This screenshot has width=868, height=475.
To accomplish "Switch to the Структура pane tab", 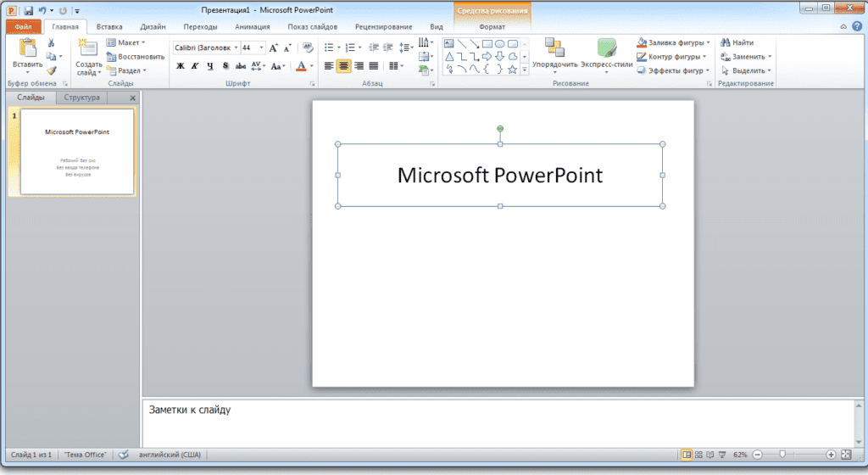I will click(x=82, y=98).
